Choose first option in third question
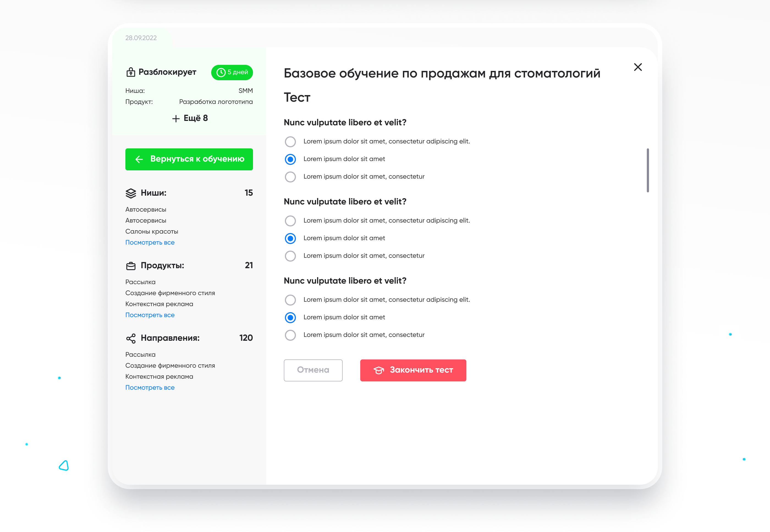The height and width of the screenshot is (532, 770). click(290, 300)
